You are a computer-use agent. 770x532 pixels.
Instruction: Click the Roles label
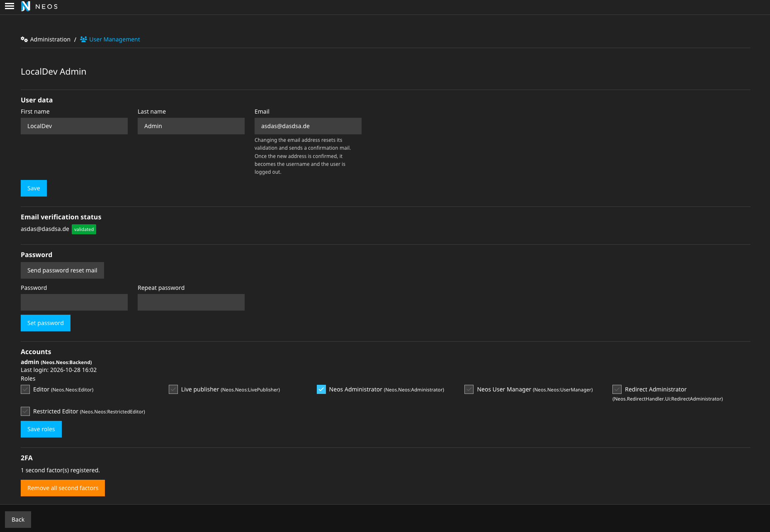pyautogui.click(x=28, y=379)
